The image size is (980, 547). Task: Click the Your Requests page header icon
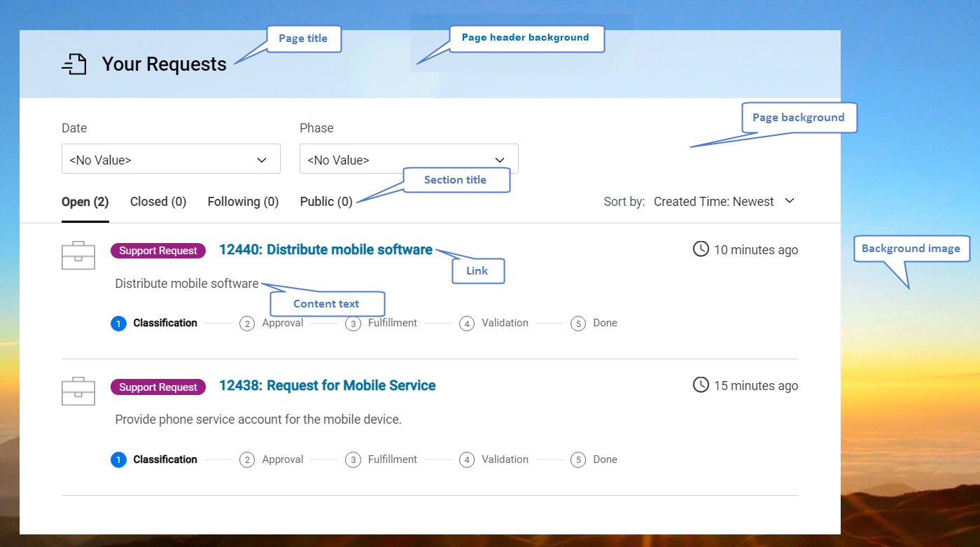click(75, 64)
